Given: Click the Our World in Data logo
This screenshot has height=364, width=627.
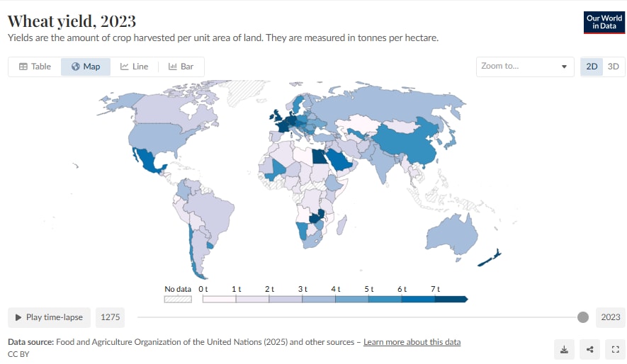Looking at the screenshot, I should click(x=602, y=22).
